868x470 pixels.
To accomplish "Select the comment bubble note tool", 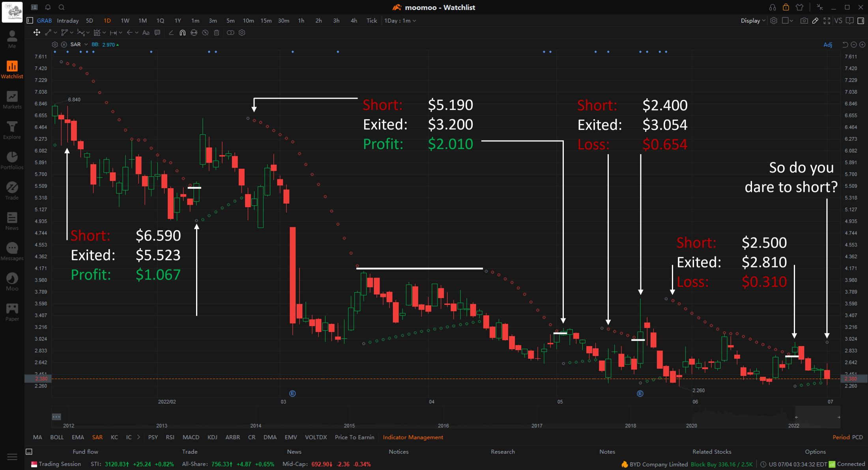I will pos(157,33).
